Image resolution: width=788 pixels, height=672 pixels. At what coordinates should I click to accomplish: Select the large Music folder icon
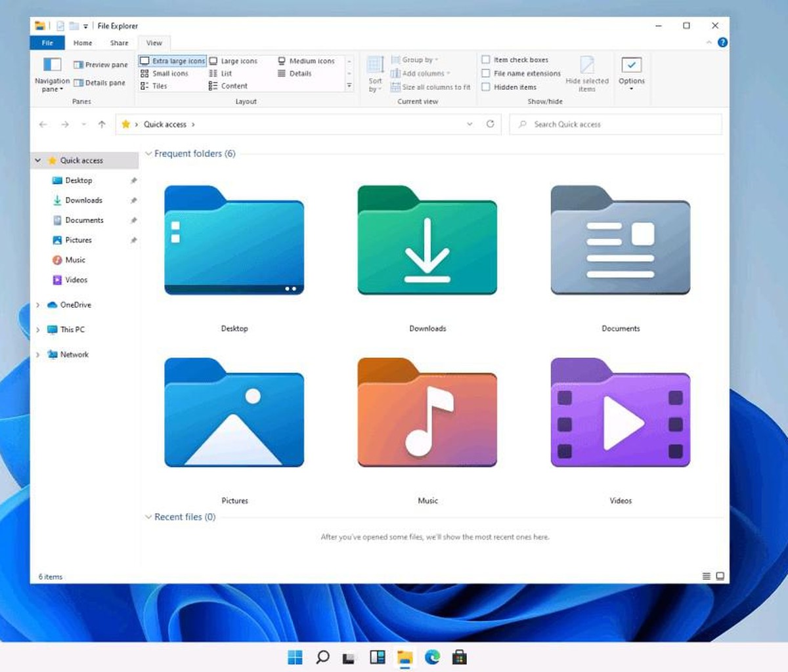(427, 412)
